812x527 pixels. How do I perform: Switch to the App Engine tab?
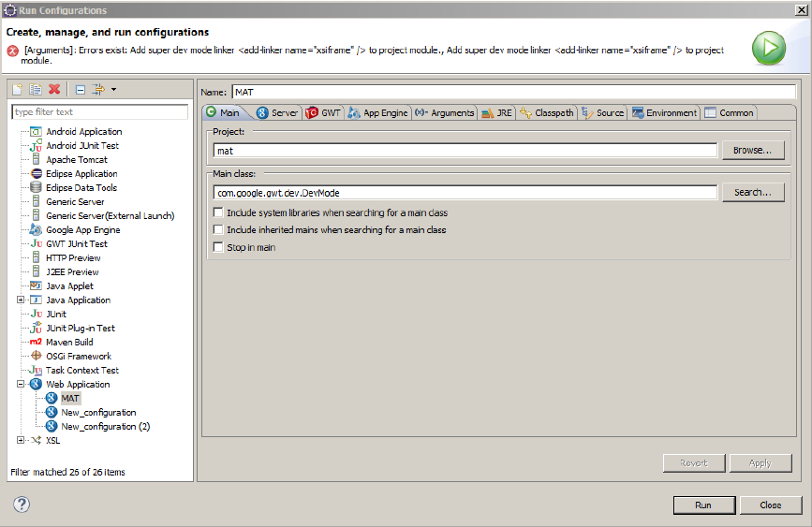(378, 113)
